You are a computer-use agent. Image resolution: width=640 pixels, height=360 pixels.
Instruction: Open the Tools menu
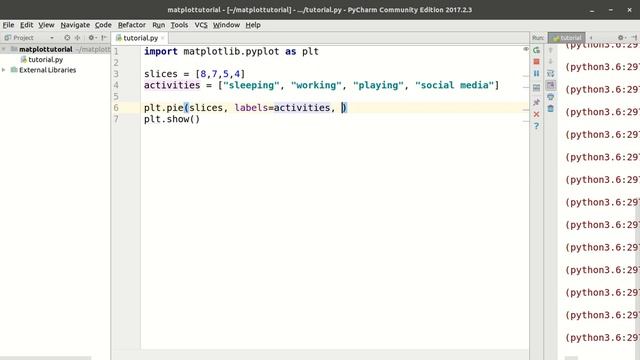(179, 25)
